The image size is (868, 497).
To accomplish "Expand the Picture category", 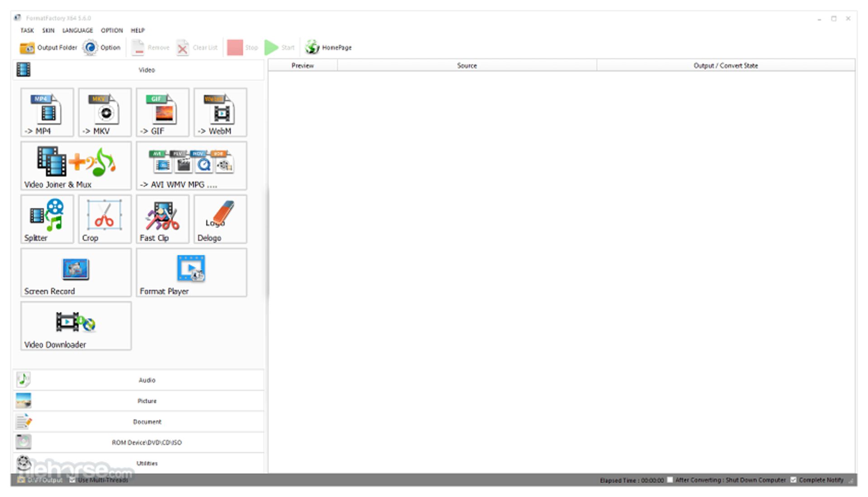I will point(138,401).
